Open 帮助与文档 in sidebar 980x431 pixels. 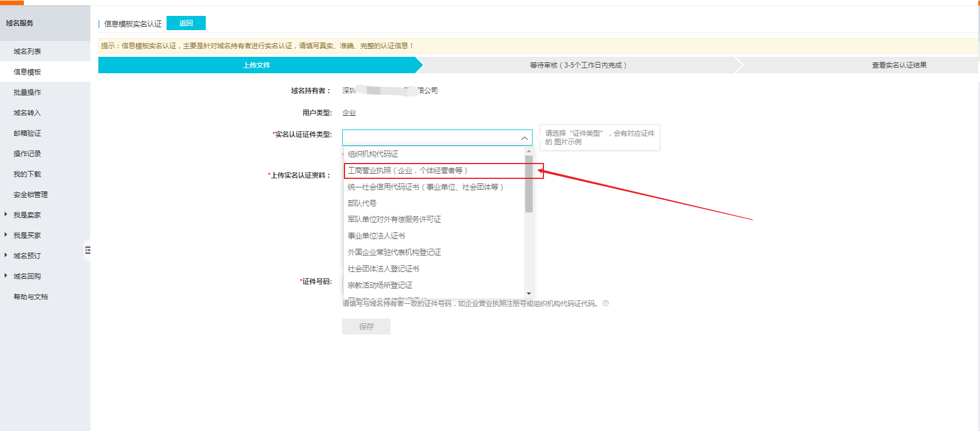click(31, 296)
